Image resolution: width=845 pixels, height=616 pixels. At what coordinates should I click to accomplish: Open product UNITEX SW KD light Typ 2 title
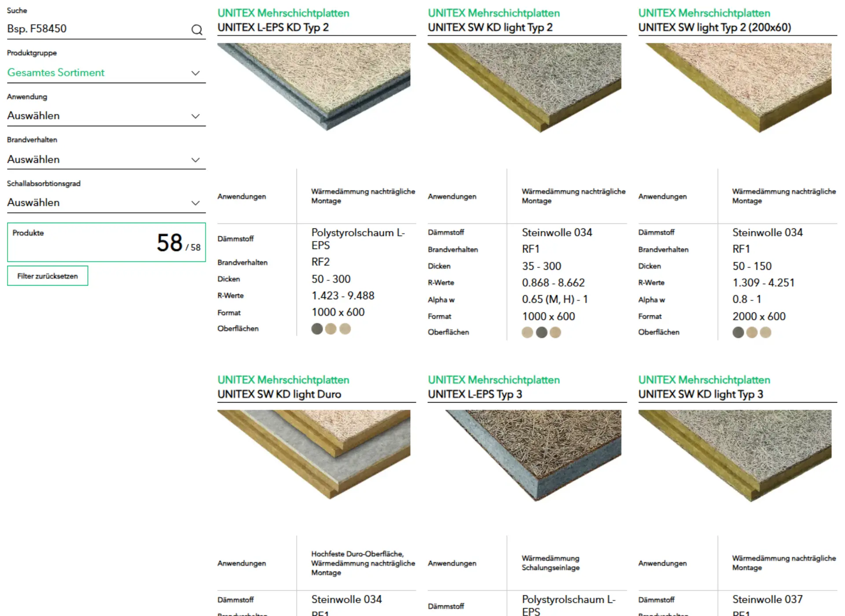pyautogui.click(x=490, y=27)
